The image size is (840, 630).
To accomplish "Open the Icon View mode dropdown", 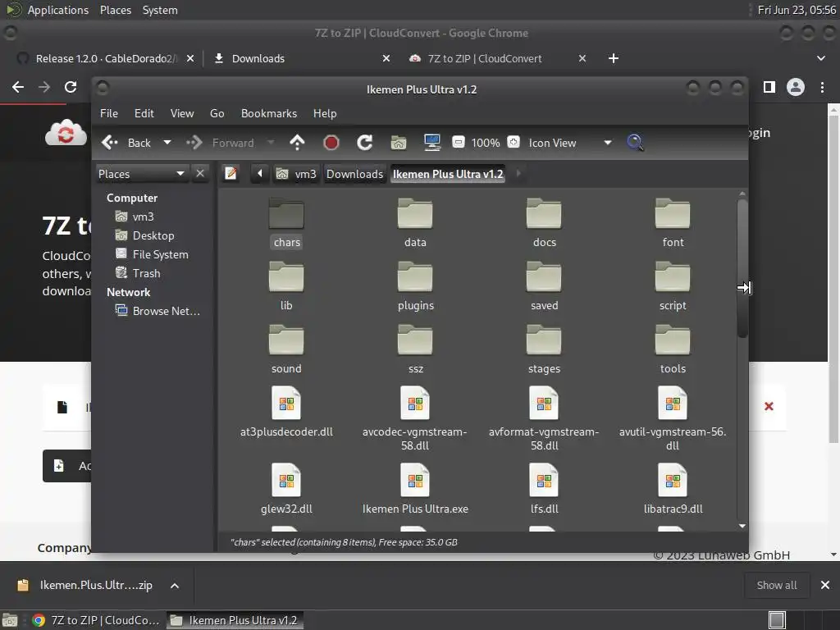I will tap(570, 143).
